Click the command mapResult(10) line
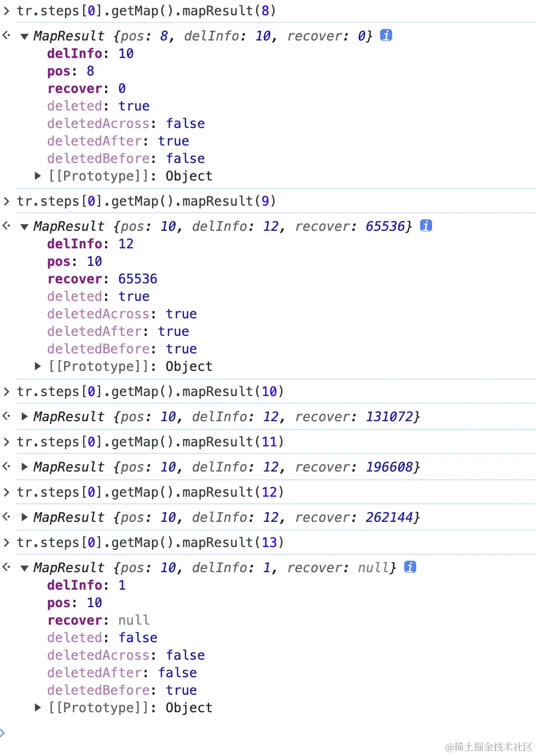536x756 pixels. click(150, 391)
